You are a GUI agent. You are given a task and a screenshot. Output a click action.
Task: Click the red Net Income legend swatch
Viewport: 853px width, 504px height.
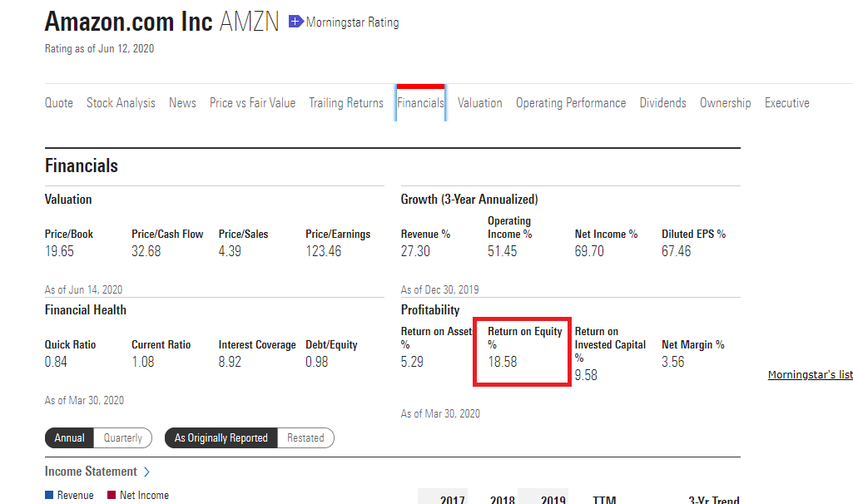click(112, 495)
